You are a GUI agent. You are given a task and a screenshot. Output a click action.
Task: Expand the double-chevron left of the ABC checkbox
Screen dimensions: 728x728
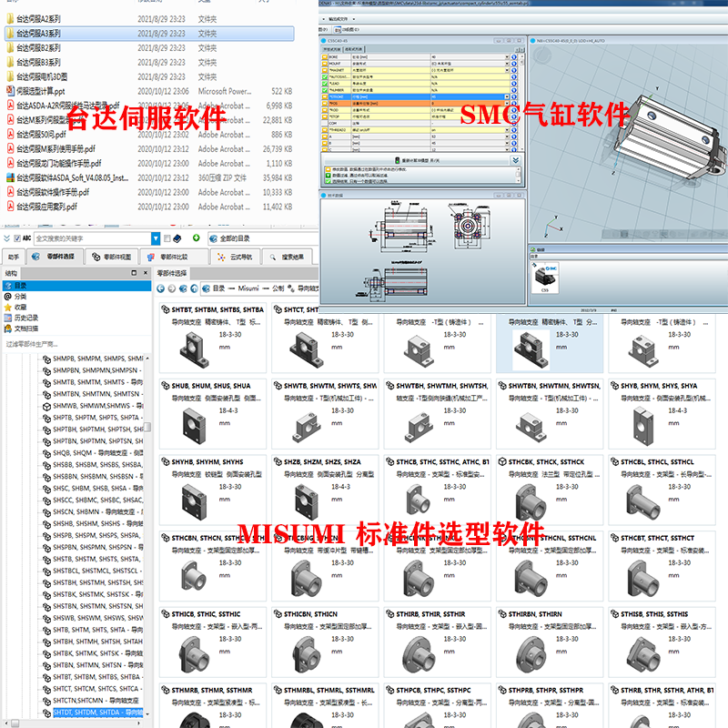click(x=6, y=238)
